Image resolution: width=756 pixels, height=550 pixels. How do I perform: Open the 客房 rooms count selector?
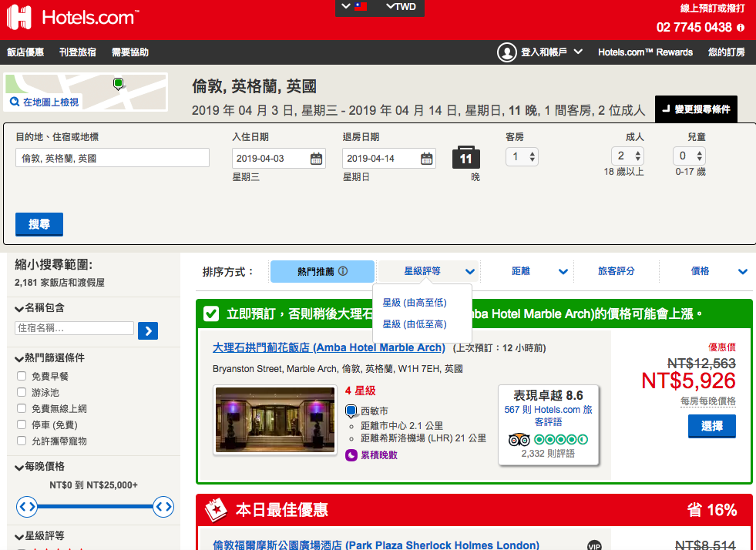click(522, 156)
